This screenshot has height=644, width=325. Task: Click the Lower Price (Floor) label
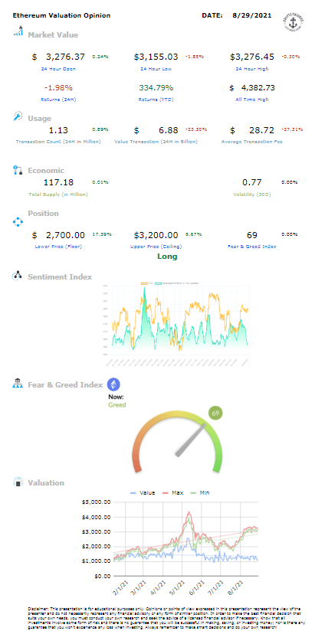(x=58, y=247)
